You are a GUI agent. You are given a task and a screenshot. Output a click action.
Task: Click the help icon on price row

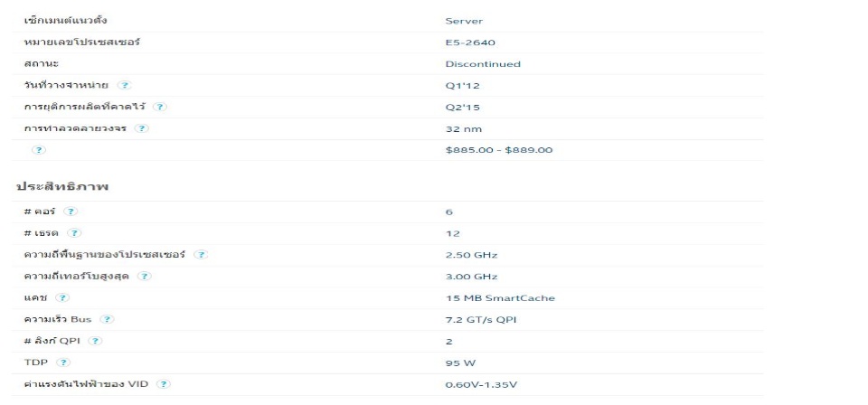pos(38,150)
